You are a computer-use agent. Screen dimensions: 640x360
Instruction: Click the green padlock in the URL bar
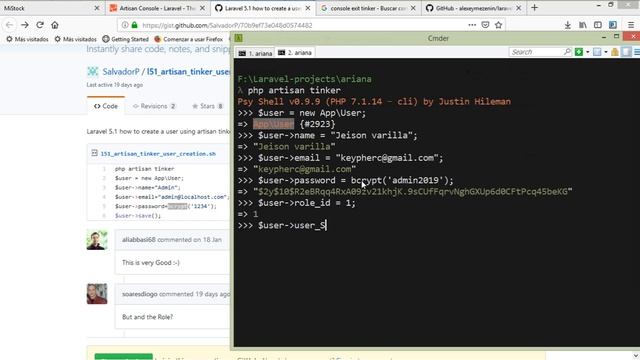pos(134,25)
